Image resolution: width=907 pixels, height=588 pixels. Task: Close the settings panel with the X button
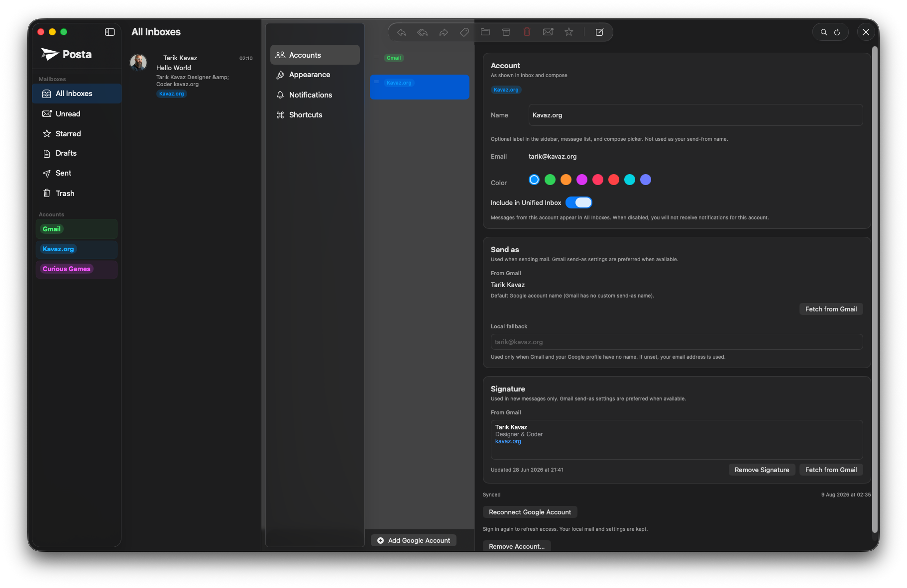866,32
